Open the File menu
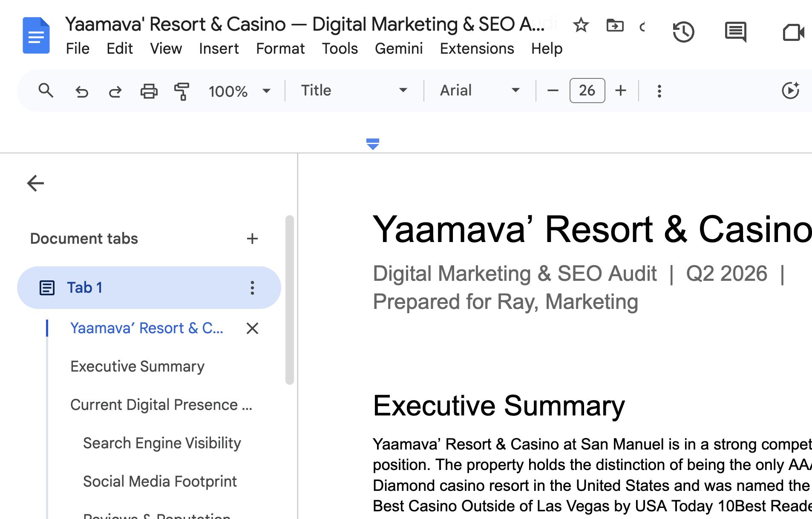 pyautogui.click(x=78, y=49)
